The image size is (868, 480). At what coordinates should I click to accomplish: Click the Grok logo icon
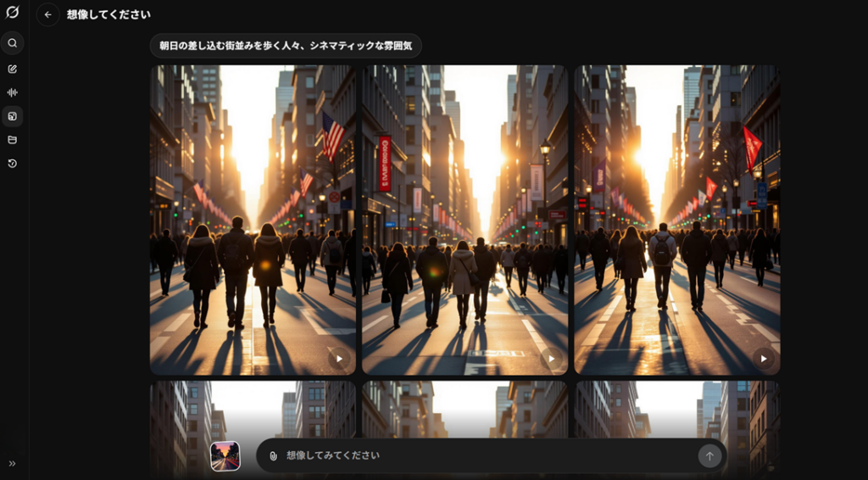(12, 13)
